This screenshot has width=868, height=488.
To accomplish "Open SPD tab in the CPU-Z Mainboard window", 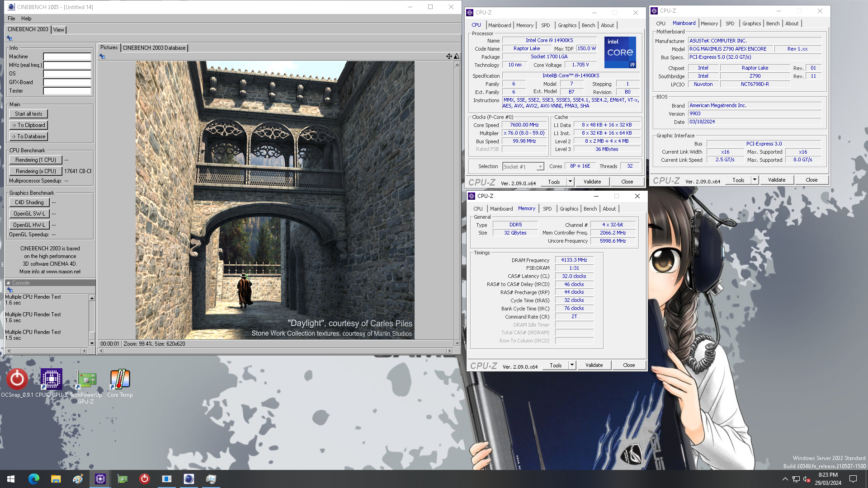I will 730,23.
